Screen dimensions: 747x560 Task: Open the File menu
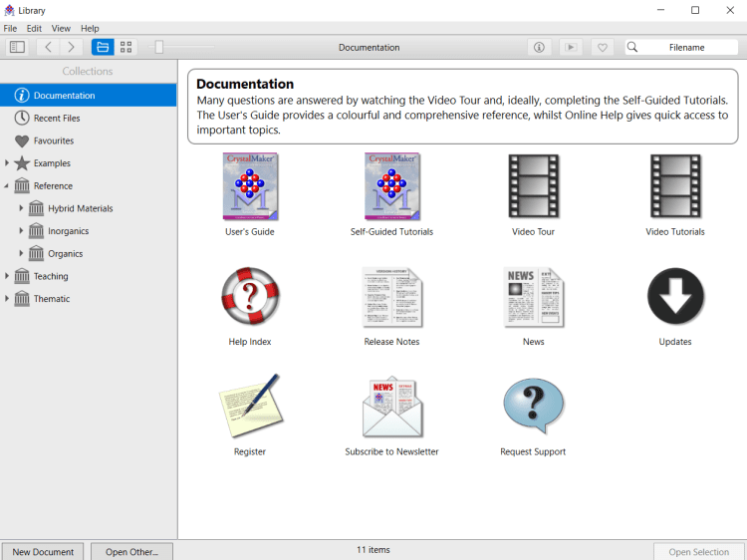[x=10, y=29]
